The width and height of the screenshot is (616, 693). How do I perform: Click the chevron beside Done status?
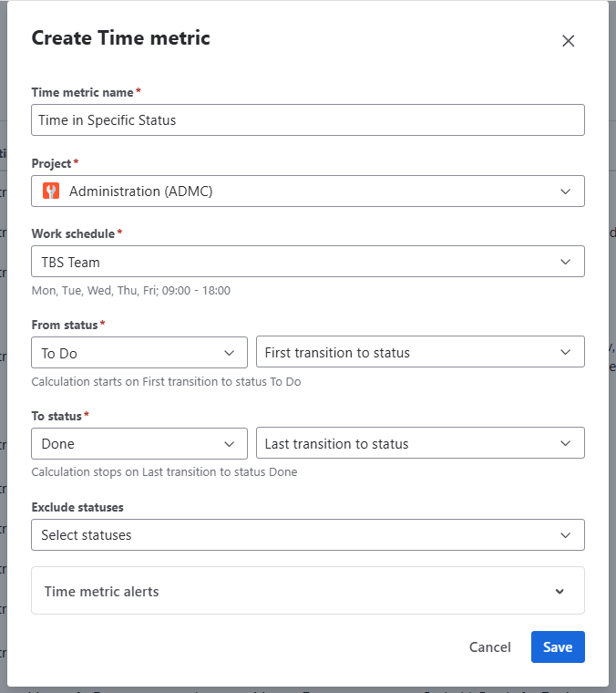[229, 444]
